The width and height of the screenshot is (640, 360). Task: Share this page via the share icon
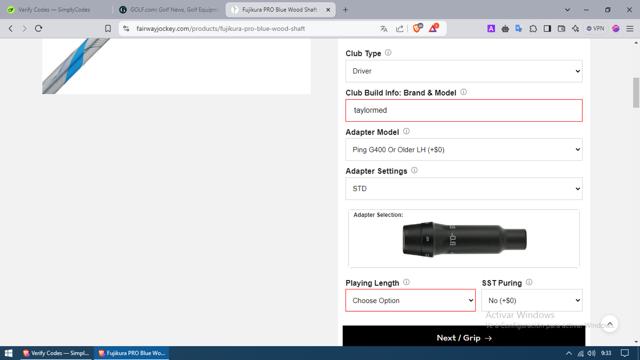click(400, 29)
